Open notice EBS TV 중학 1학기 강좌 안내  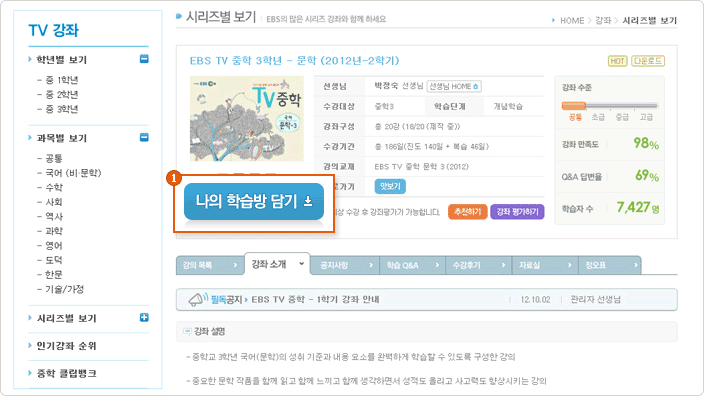315,299
